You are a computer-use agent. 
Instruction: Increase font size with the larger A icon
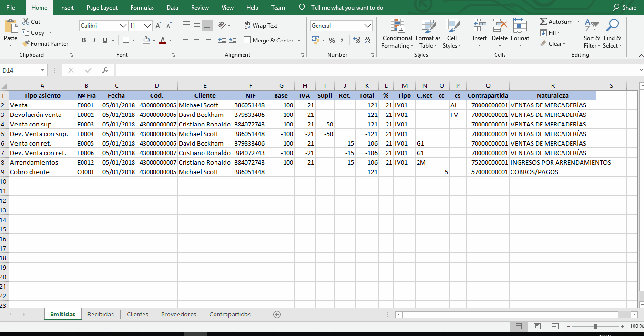coord(159,26)
